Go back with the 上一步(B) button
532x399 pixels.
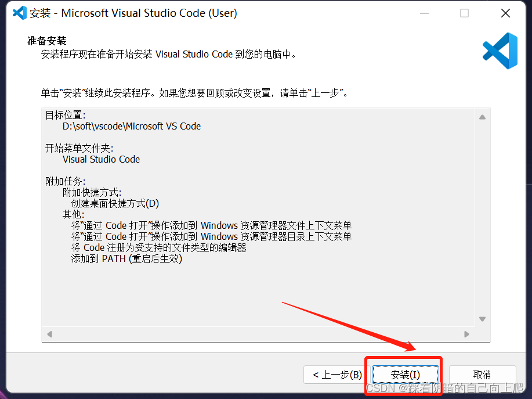click(336, 375)
